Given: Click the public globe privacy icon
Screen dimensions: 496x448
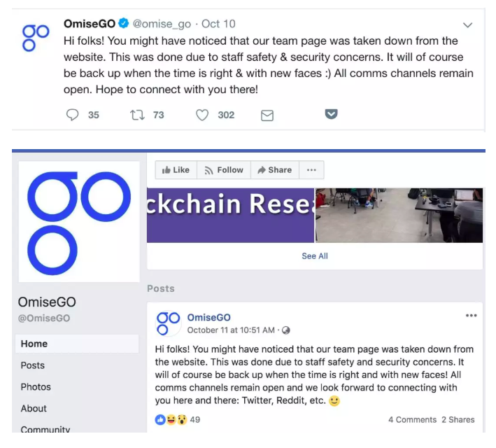Looking at the screenshot, I should [x=285, y=330].
